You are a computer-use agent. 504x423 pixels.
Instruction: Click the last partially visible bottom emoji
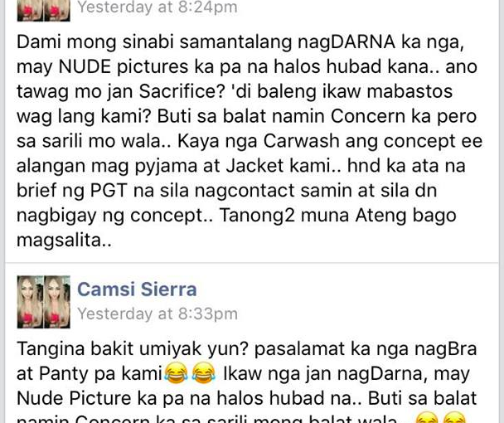click(454, 417)
